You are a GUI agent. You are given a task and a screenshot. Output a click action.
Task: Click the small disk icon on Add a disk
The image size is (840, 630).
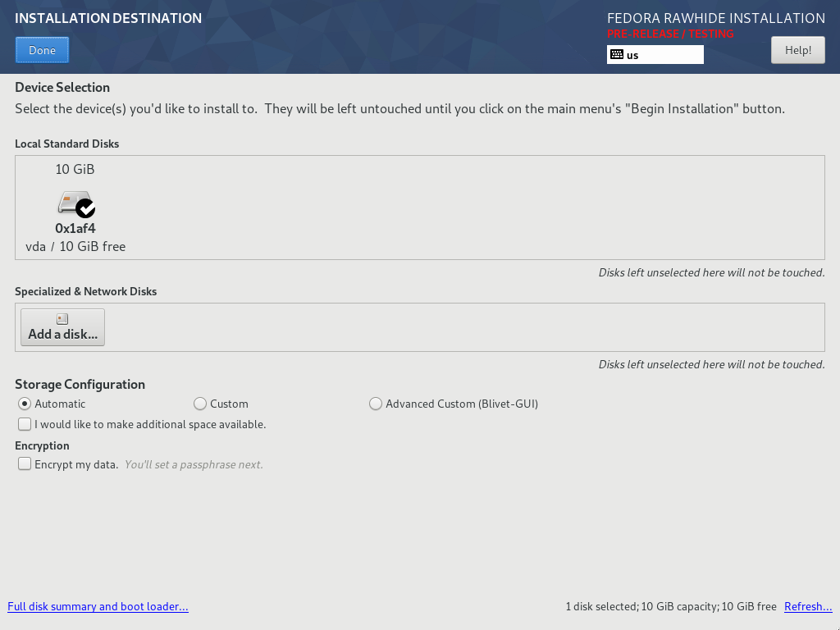coord(62,319)
